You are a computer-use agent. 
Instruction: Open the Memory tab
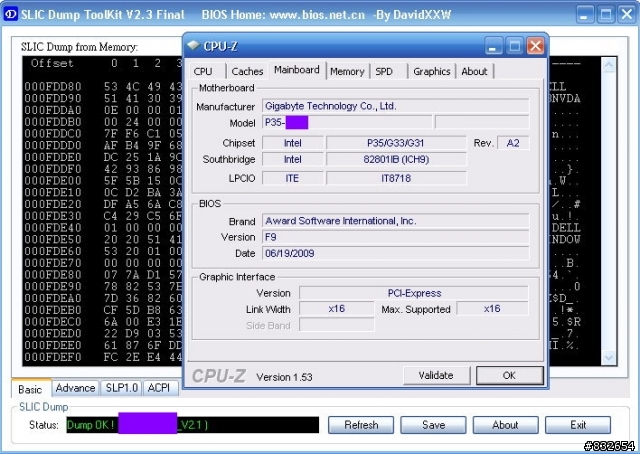(347, 71)
